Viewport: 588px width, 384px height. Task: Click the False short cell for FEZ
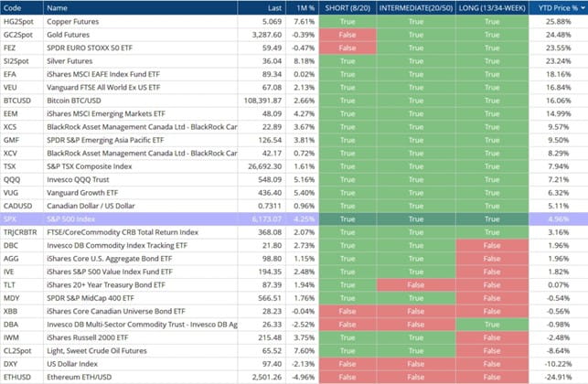pyautogui.click(x=347, y=48)
